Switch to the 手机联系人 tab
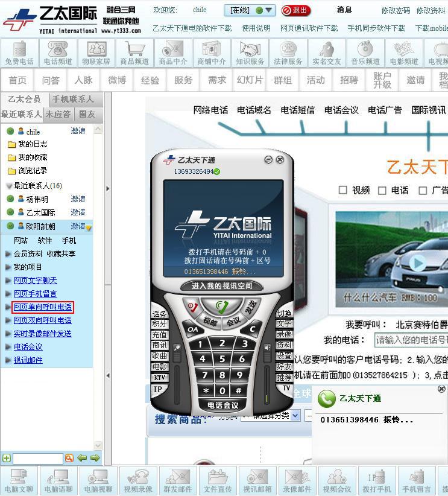Image resolution: width=448 pixels, height=496 pixels. pos(73,100)
